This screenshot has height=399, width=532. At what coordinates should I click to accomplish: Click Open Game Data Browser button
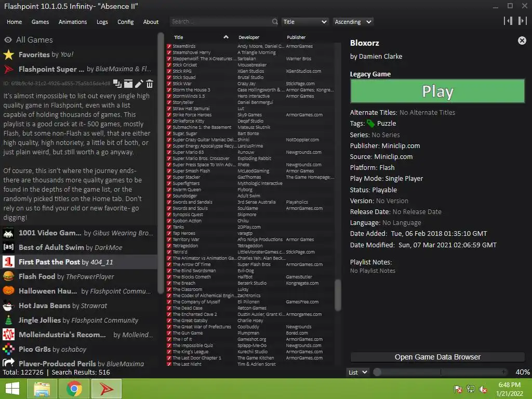coord(437,357)
